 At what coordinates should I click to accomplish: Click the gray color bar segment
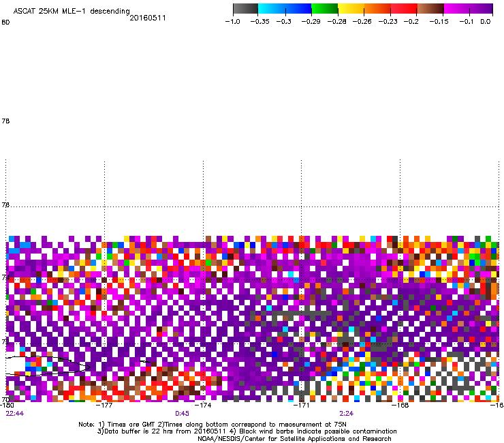pyautogui.click(x=246, y=8)
